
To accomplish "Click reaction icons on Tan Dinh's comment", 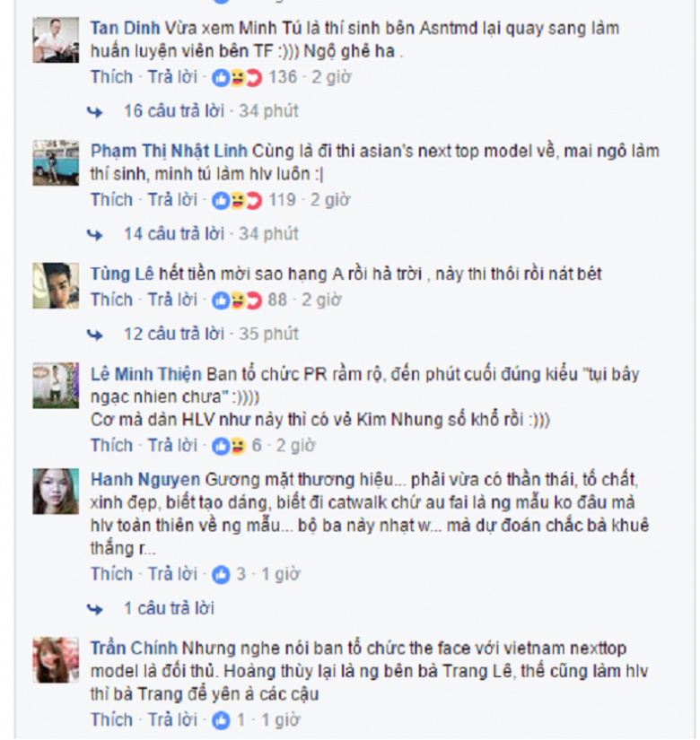I will click(237, 77).
